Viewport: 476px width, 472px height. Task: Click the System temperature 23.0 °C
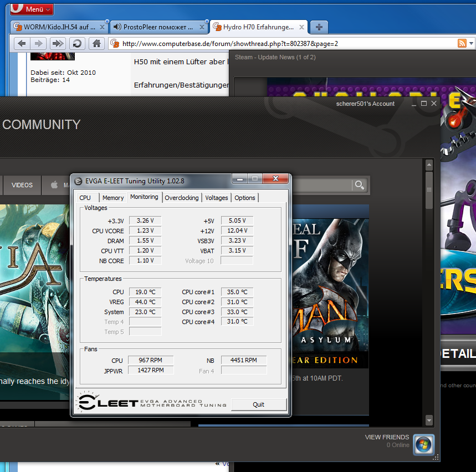pyautogui.click(x=145, y=312)
